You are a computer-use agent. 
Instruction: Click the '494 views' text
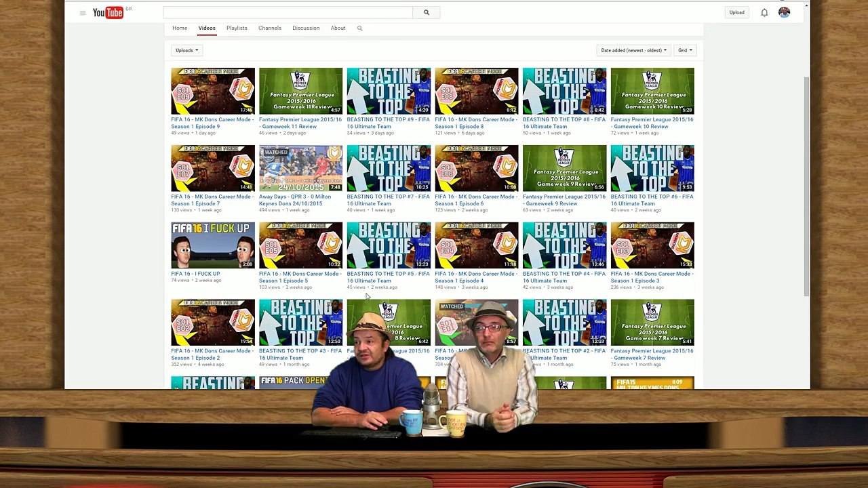(x=269, y=210)
